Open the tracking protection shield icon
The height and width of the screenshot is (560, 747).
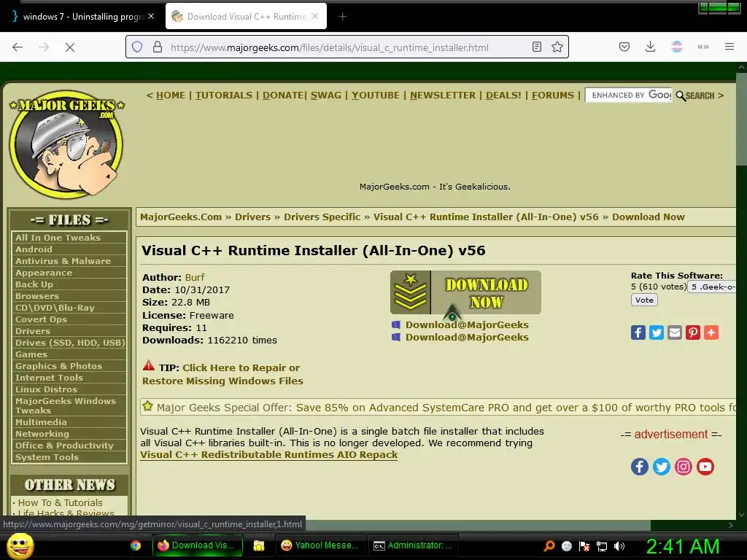[137, 47]
